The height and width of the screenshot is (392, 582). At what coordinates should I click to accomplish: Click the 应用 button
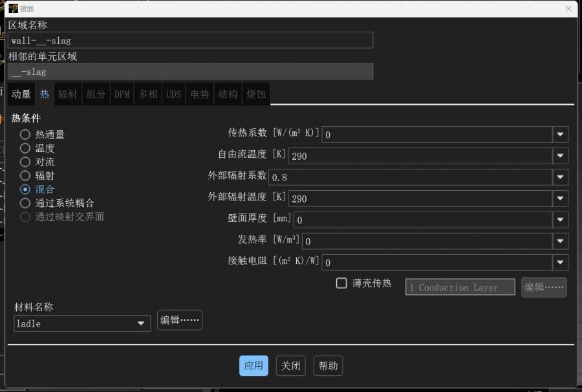[253, 365]
